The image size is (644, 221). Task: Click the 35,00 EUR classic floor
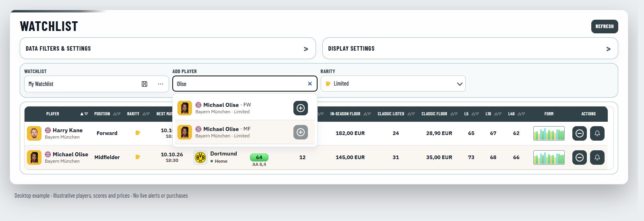coord(439,158)
